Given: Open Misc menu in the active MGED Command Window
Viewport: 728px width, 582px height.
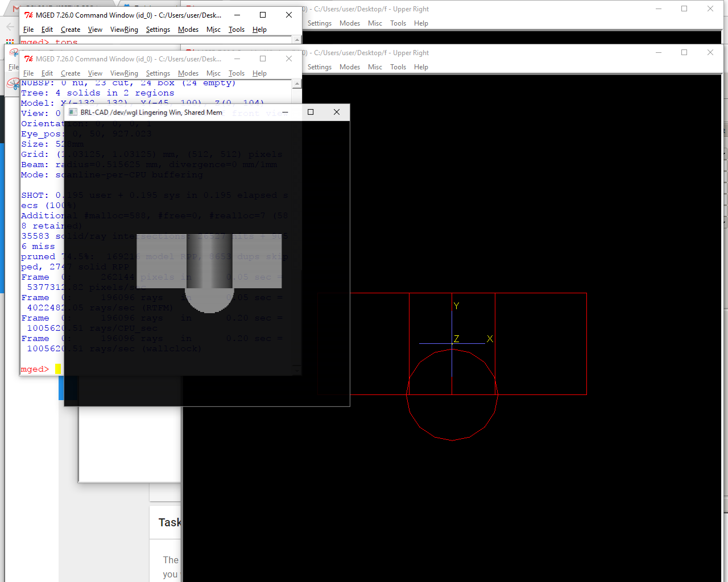Looking at the screenshot, I should tap(213, 30).
